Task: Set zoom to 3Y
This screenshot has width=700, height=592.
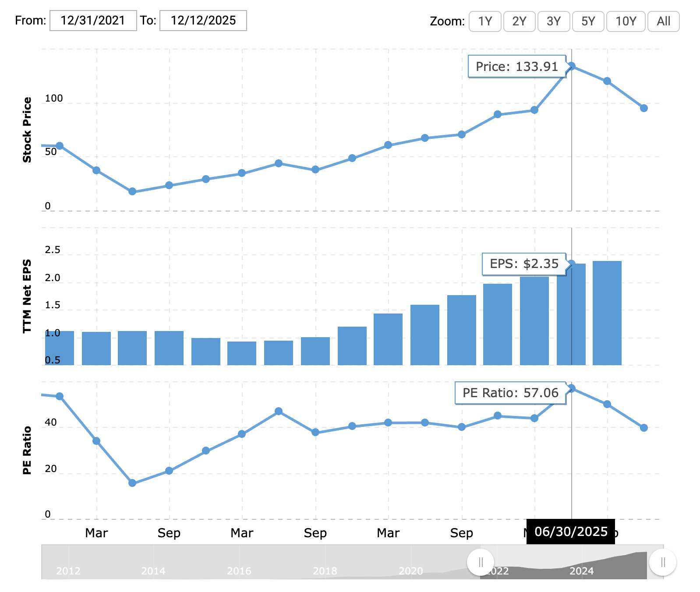Action: tap(554, 21)
